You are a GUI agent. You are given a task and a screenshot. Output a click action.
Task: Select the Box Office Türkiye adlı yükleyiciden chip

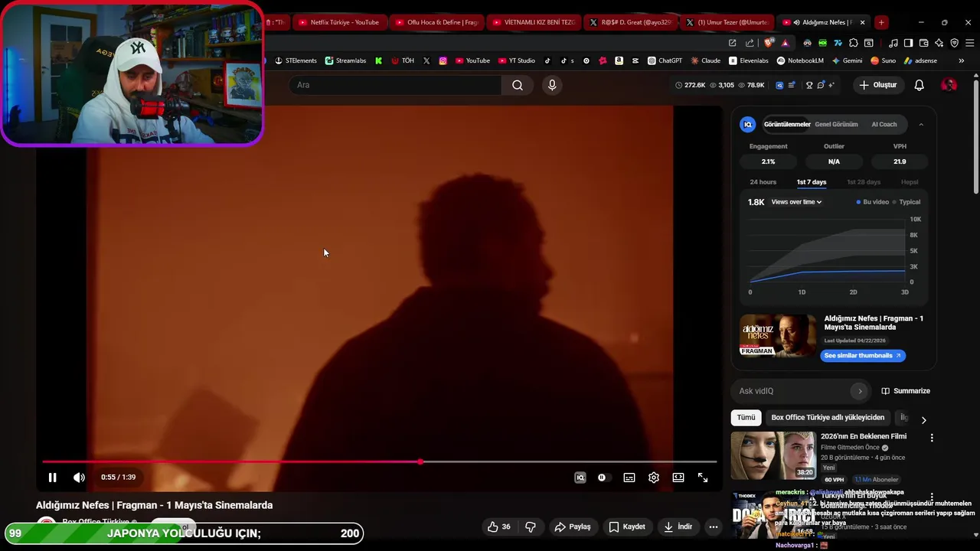pos(828,418)
